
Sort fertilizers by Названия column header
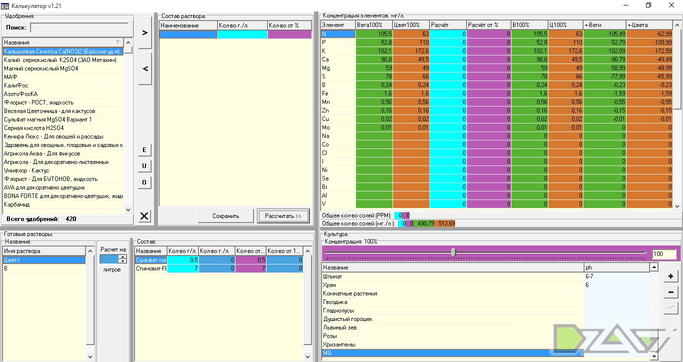(x=63, y=42)
